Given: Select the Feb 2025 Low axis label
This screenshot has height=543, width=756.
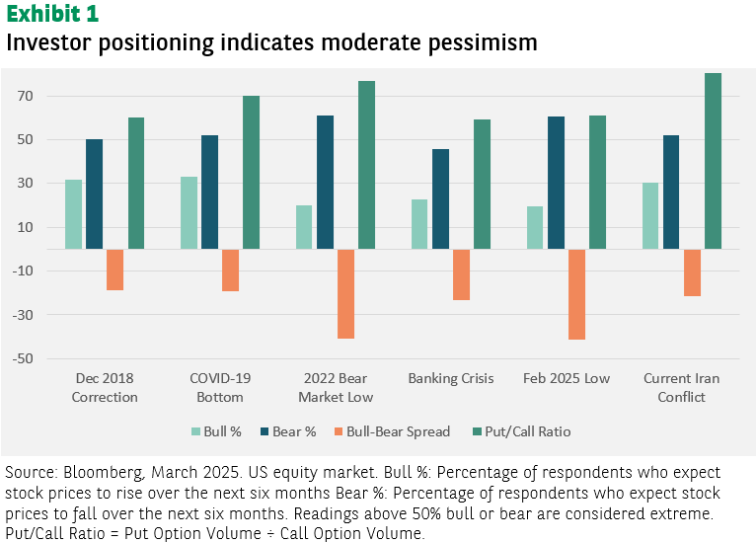Looking at the screenshot, I should [x=567, y=378].
